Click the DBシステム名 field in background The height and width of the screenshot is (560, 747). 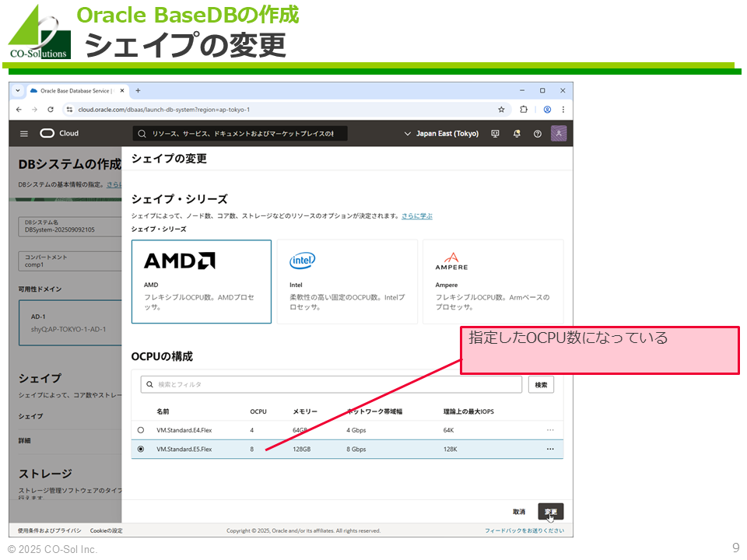pyautogui.click(x=70, y=226)
